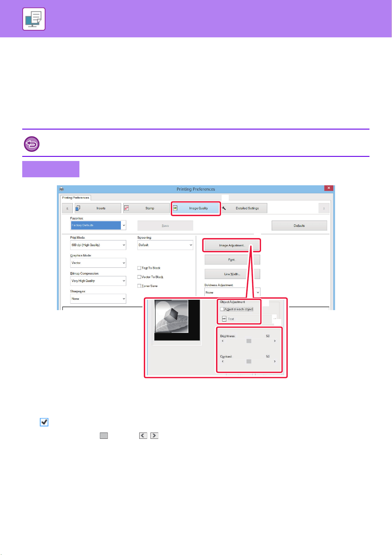Click the printer driver icon in the header
The width and height of the screenshot is (392, 555).
coord(34,19)
